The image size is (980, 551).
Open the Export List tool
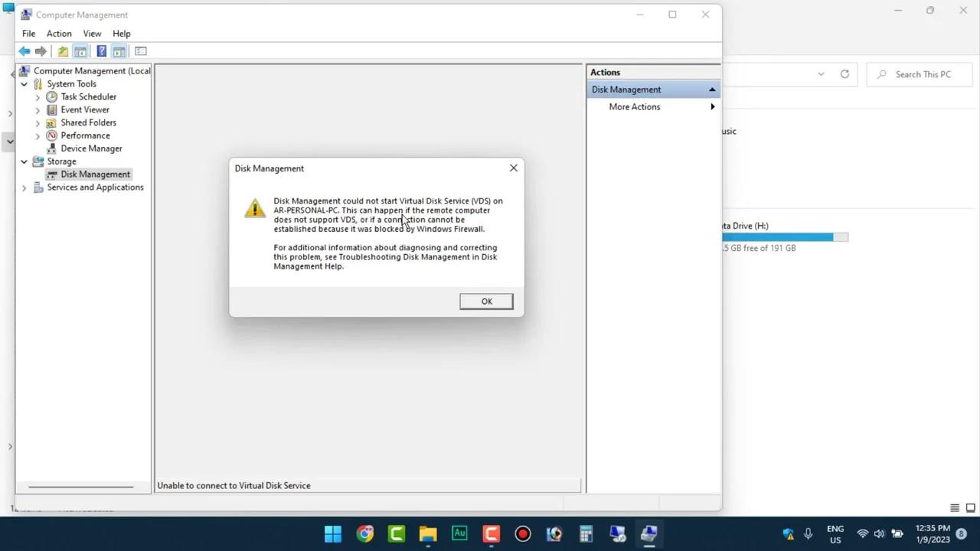point(140,51)
